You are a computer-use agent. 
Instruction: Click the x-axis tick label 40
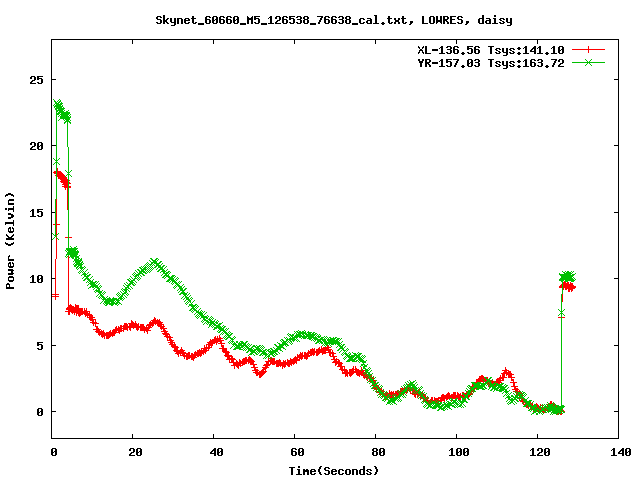coord(216,452)
